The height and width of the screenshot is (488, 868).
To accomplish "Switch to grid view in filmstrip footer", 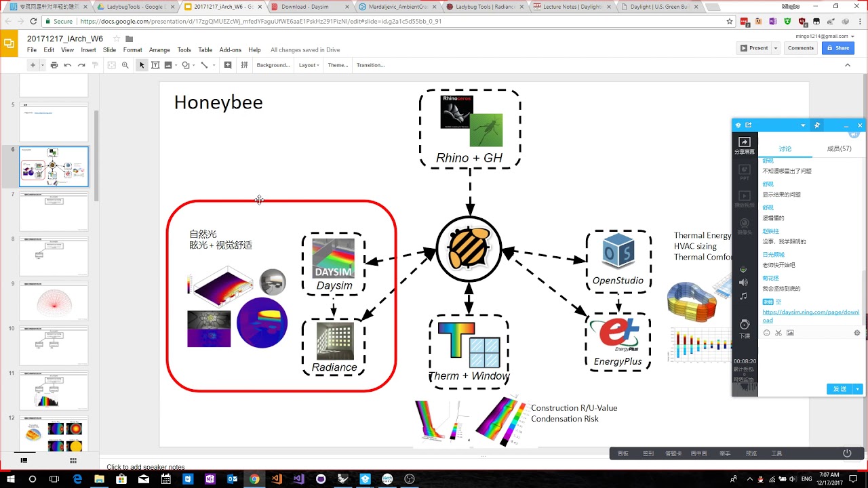I will [73, 461].
